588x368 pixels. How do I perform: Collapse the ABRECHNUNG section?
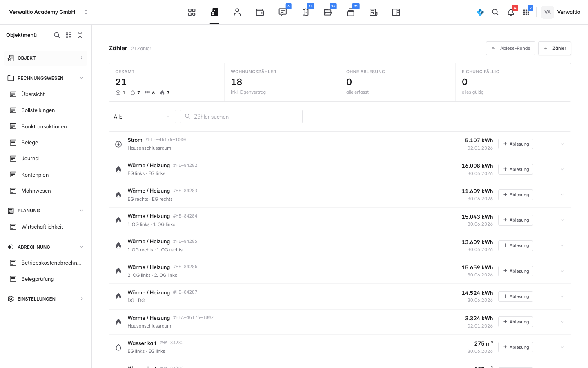pos(46,247)
